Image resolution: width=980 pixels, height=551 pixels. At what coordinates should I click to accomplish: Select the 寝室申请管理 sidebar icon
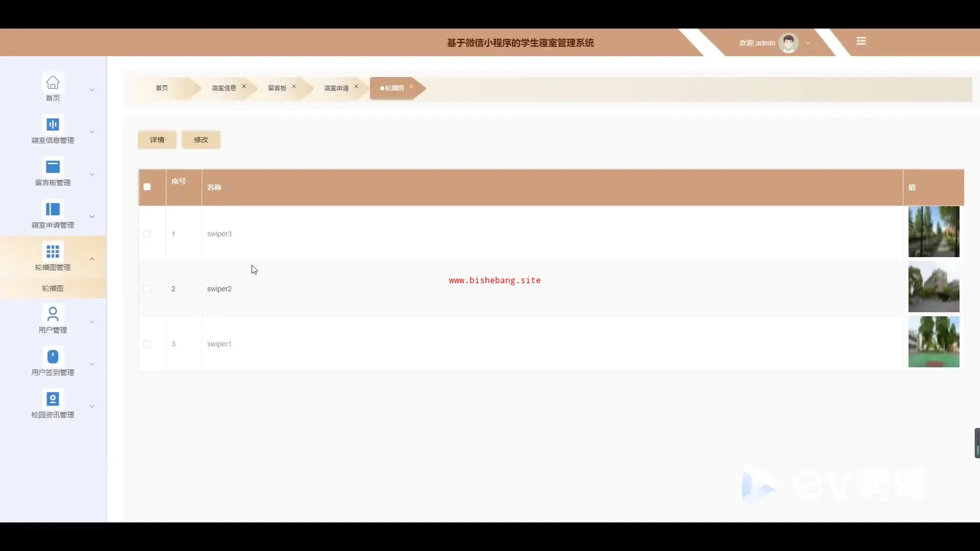coord(53,209)
